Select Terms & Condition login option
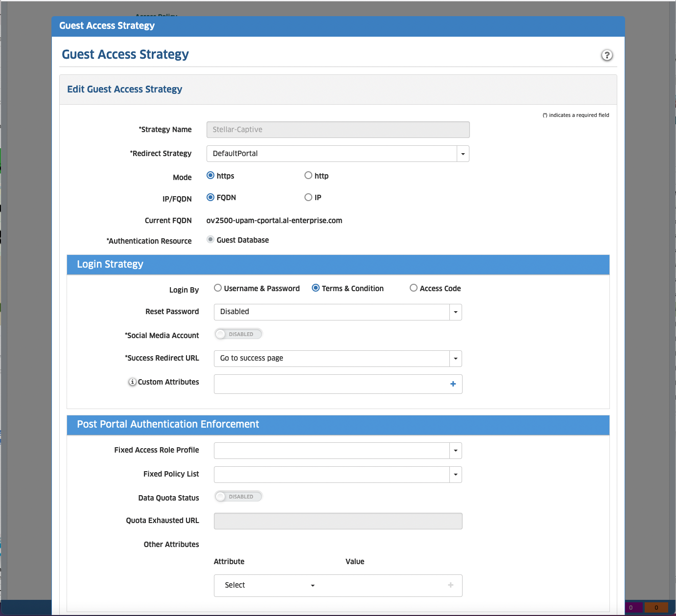This screenshot has height=616, width=676. 316,288
